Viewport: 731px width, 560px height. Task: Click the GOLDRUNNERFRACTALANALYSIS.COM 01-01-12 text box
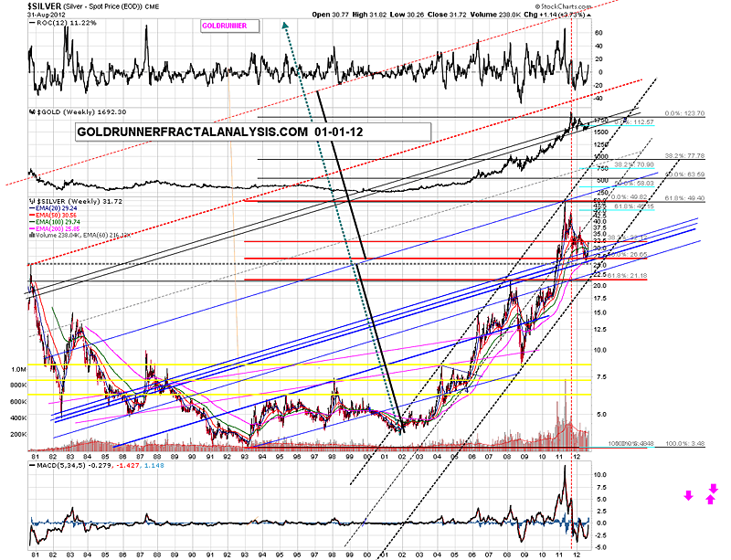click(x=252, y=132)
